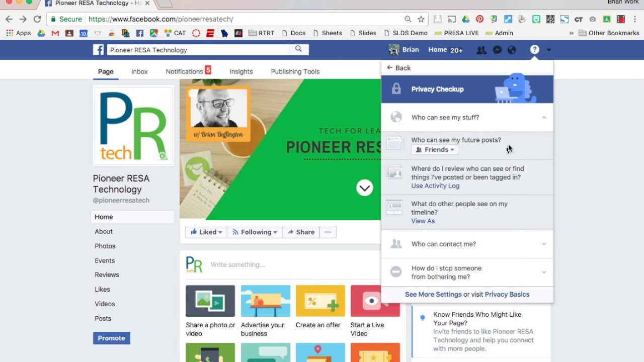Click the Home link in the header
Viewport: 644px width, 362px height.
437,50
